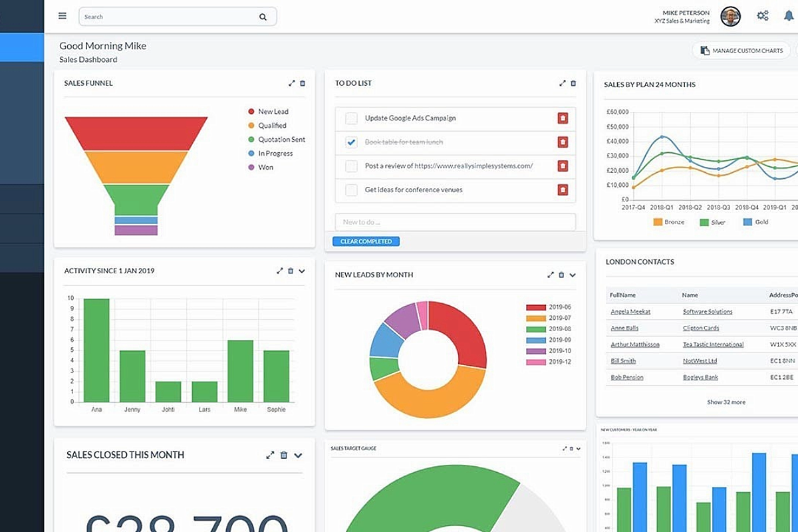Tick the Post a review checkbox
This screenshot has height=532, width=798.
[x=351, y=166]
